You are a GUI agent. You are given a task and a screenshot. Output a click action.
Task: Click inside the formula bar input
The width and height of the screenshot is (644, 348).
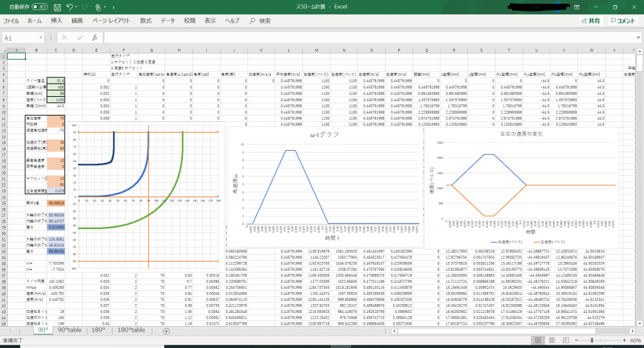coord(369,38)
